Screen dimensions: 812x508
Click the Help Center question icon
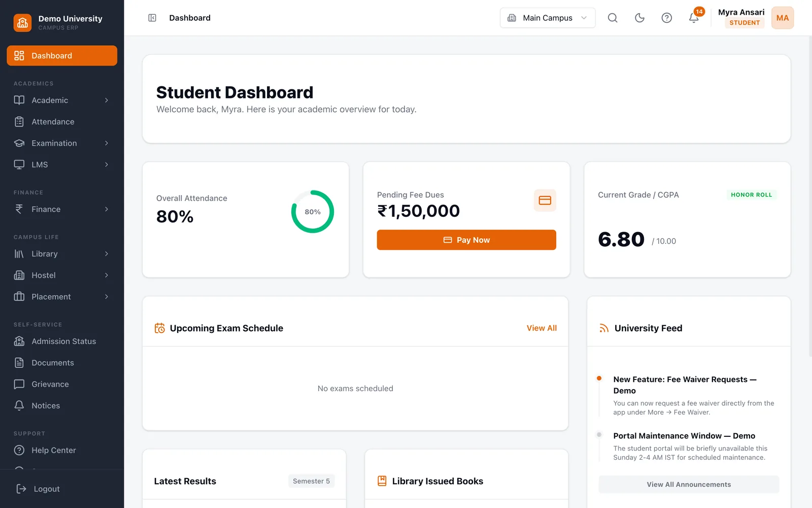click(19, 450)
